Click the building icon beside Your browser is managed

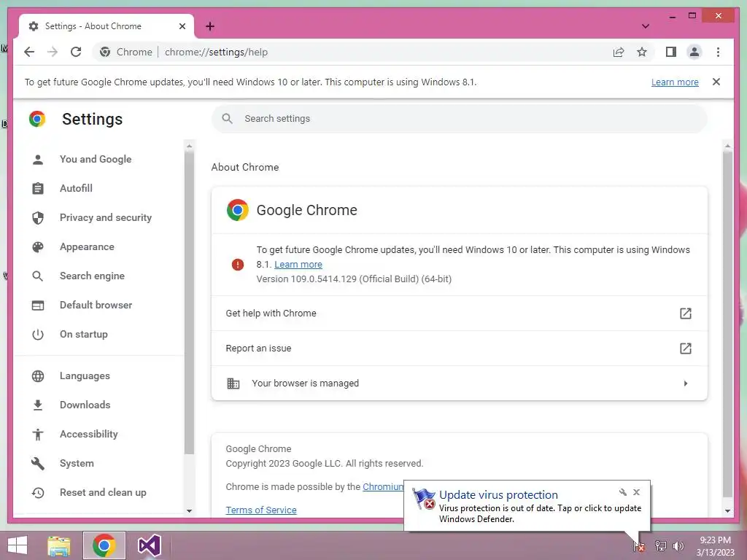pos(233,384)
